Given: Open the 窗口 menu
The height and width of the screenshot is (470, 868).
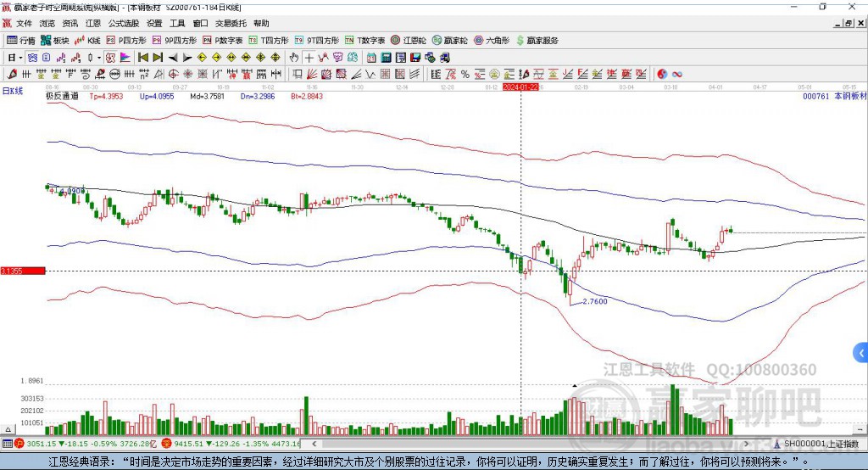Looking at the screenshot, I should (200, 23).
